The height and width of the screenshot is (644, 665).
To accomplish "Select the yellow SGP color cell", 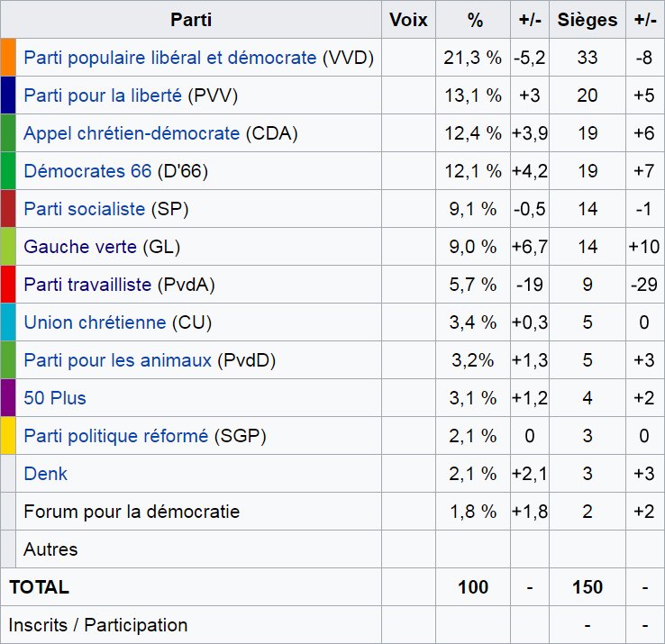I will (x=8, y=436).
